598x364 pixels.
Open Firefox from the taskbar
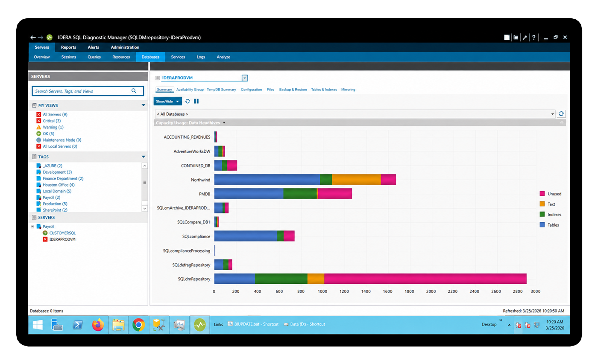[98, 325]
